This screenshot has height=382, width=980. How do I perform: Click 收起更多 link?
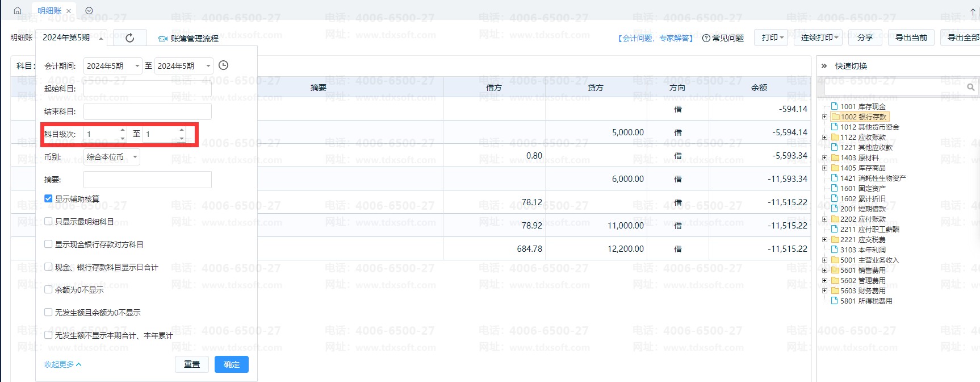62,364
